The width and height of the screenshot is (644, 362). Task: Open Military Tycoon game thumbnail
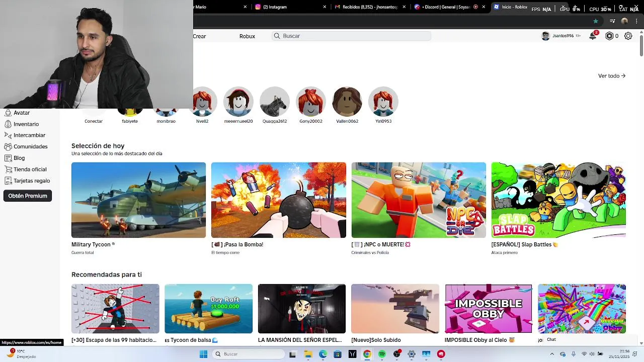(138, 200)
